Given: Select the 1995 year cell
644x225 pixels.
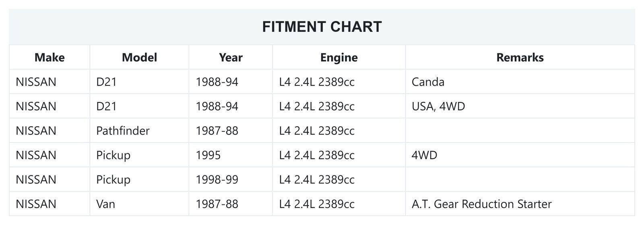Looking at the screenshot, I should click(x=208, y=155).
